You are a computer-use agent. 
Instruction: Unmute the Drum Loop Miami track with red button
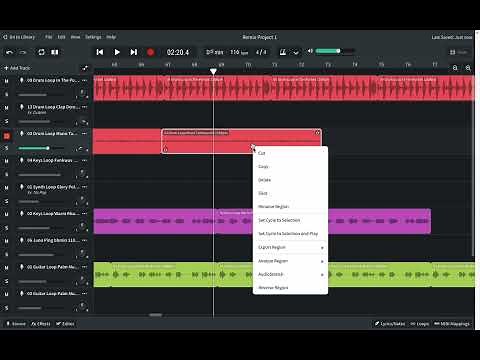point(6,136)
